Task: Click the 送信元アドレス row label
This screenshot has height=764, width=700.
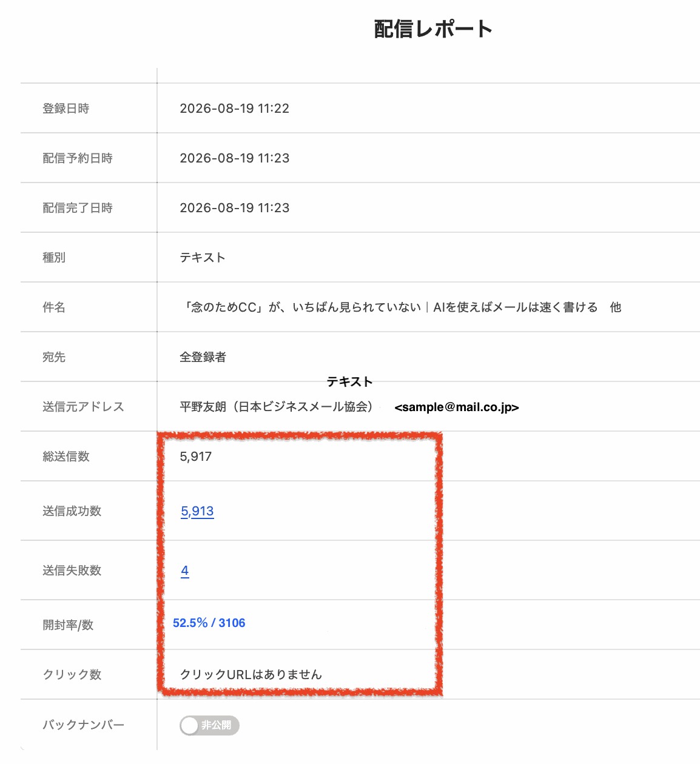Action: pos(83,407)
